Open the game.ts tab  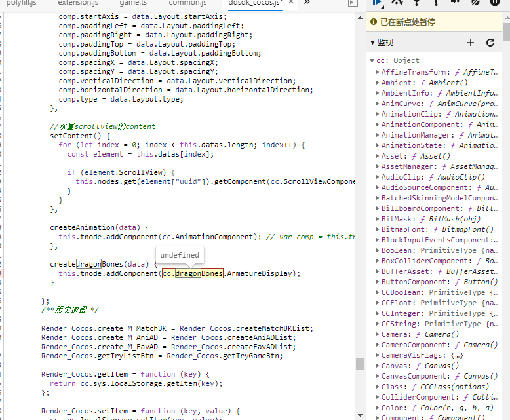pyautogui.click(x=133, y=3)
